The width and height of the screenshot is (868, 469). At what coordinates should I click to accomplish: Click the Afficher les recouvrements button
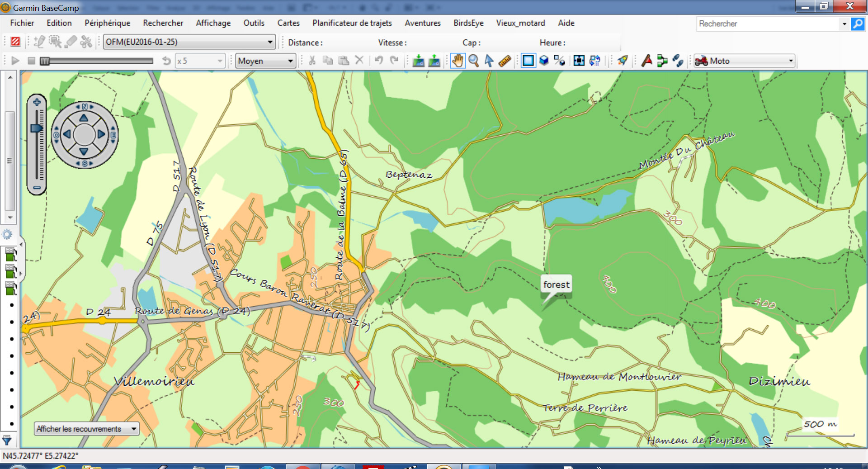coord(86,429)
